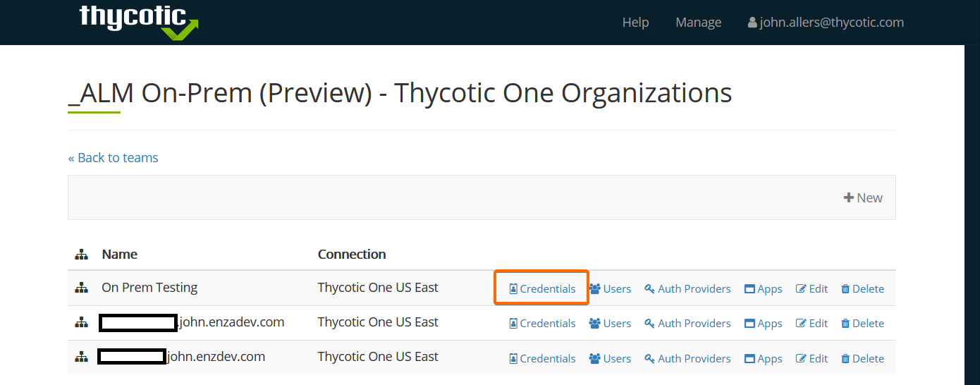Open Apps for john.enzdev.com
The height and width of the screenshot is (385, 980).
[764, 358]
